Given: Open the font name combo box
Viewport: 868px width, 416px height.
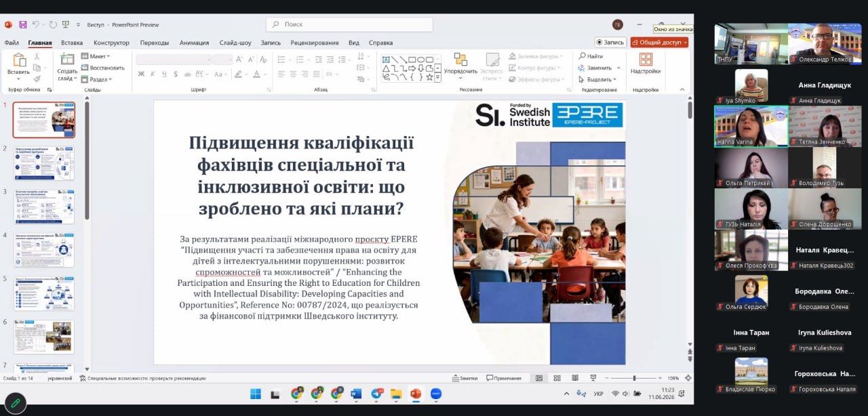Looking at the screenshot, I should click(172, 60).
